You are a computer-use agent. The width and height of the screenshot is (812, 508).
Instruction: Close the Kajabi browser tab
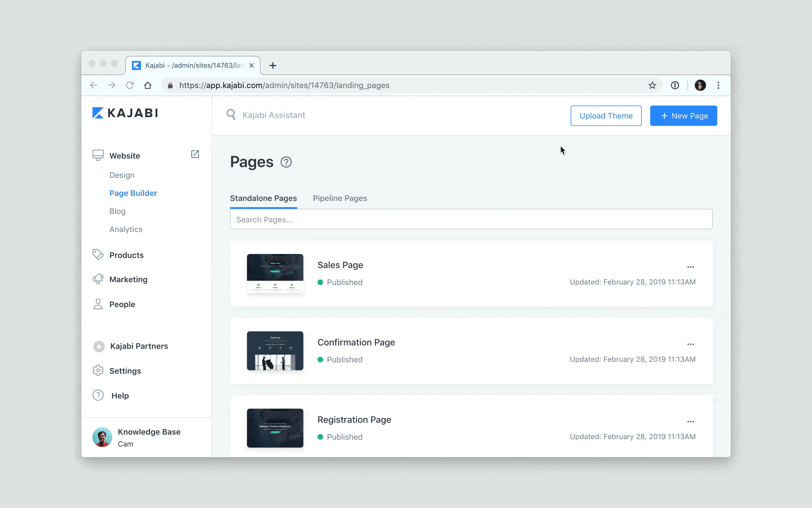pos(251,65)
